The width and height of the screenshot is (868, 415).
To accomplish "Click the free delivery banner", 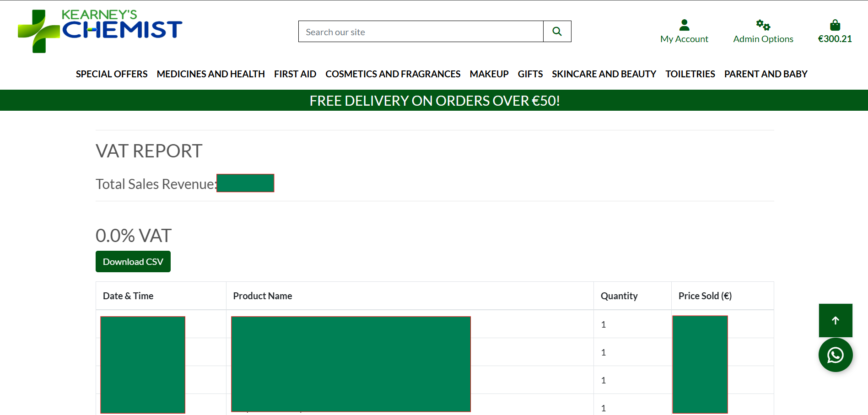I will (x=434, y=100).
